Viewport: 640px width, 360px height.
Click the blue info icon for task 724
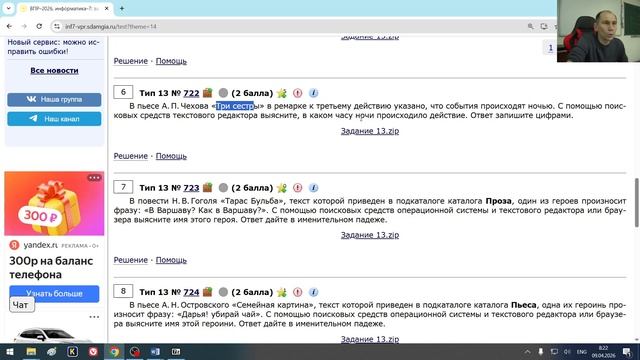(x=313, y=292)
